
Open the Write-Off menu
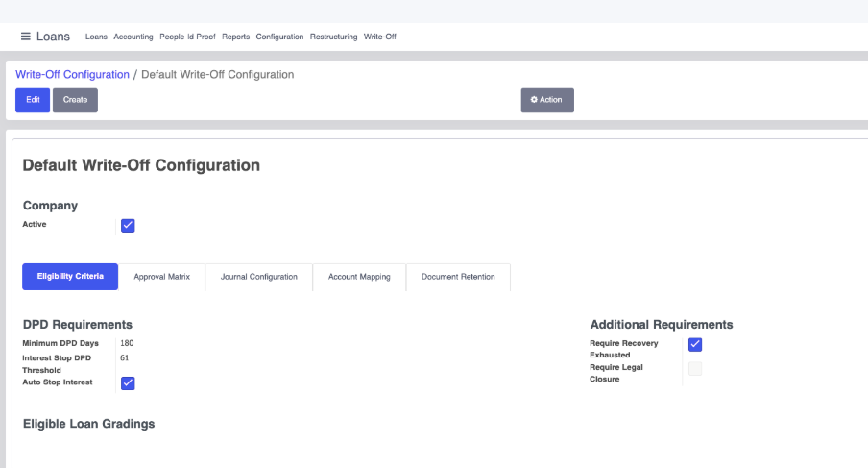click(379, 37)
